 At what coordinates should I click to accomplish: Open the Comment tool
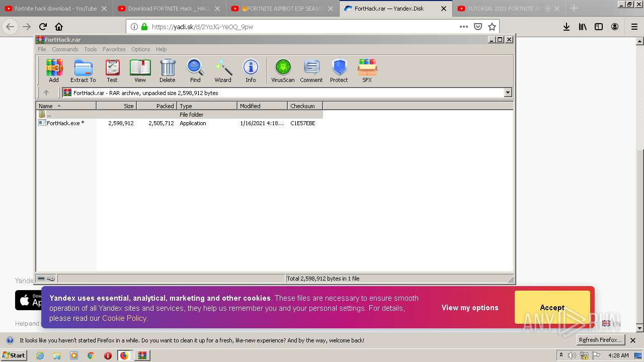[x=311, y=70]
